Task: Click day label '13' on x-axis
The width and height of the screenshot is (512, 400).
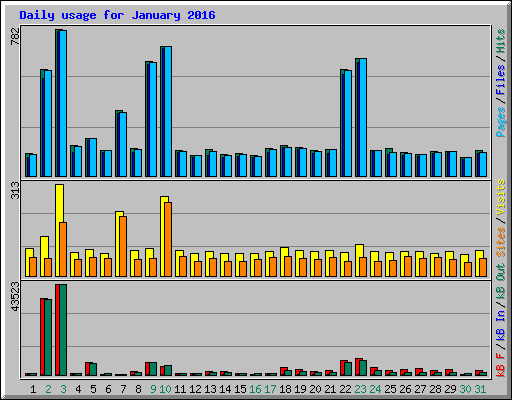Action: pyautogui.click(x=210, y=389)
